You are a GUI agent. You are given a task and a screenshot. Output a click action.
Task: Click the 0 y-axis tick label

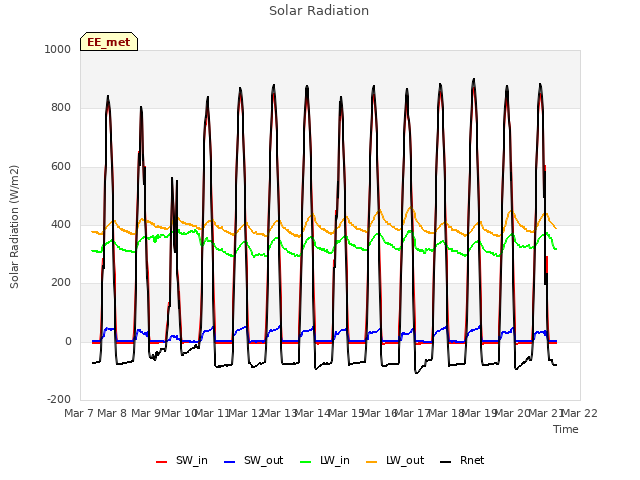pos(68,342)
